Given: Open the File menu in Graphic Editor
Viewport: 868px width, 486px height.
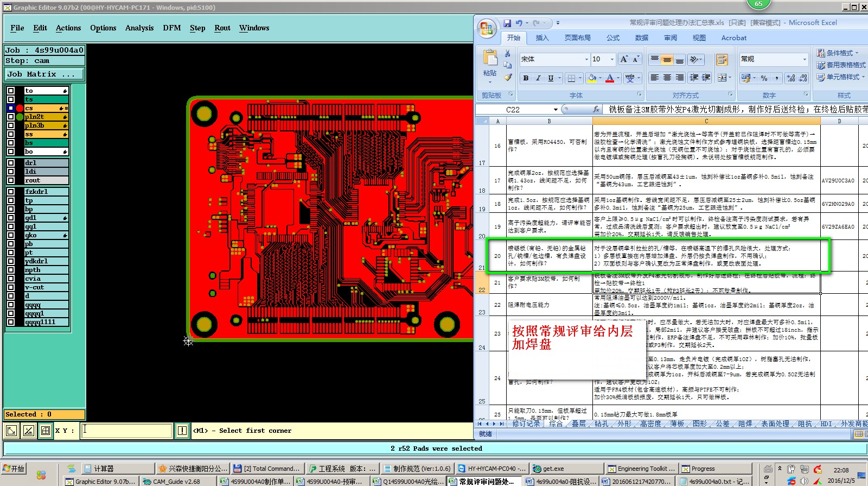Looking at the screenshot, I should [17, 28].
